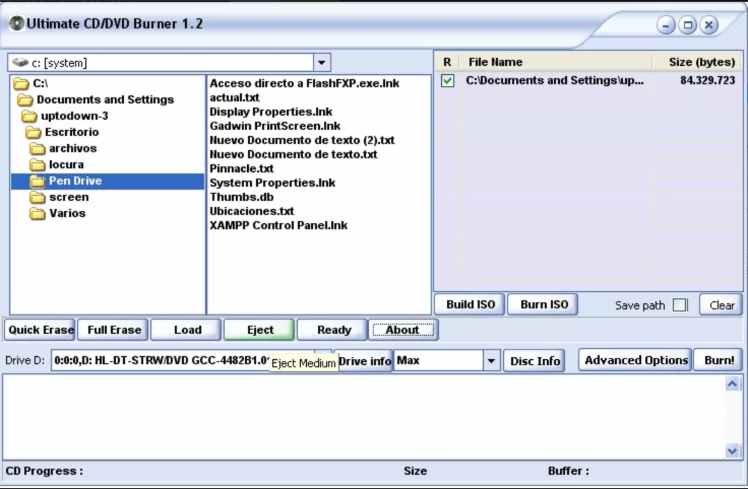The image size is (748, 489).
Task: Click the log scrollbar down arrow
Action: pyautogui.click(x=732, y=451)
